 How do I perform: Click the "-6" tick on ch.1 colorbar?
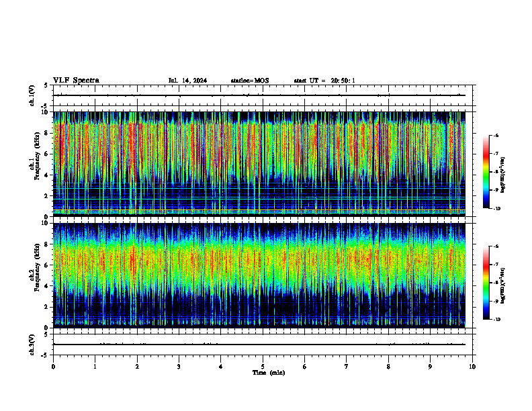(x=496, y=135)
